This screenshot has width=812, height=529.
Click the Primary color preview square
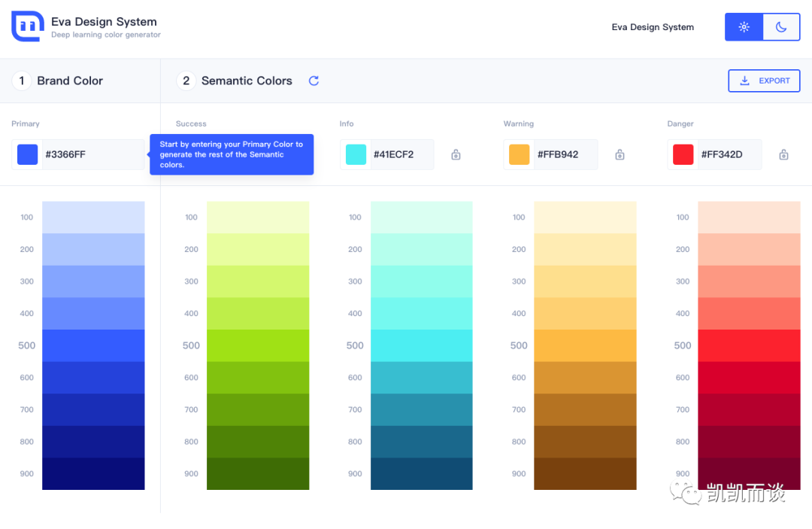point(27,155)
